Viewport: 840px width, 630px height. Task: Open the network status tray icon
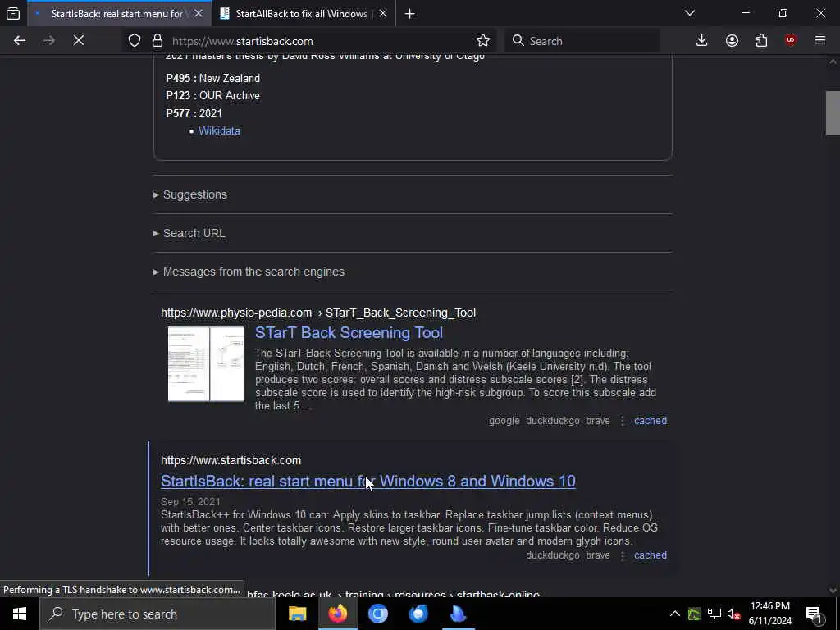coord(714,614)
